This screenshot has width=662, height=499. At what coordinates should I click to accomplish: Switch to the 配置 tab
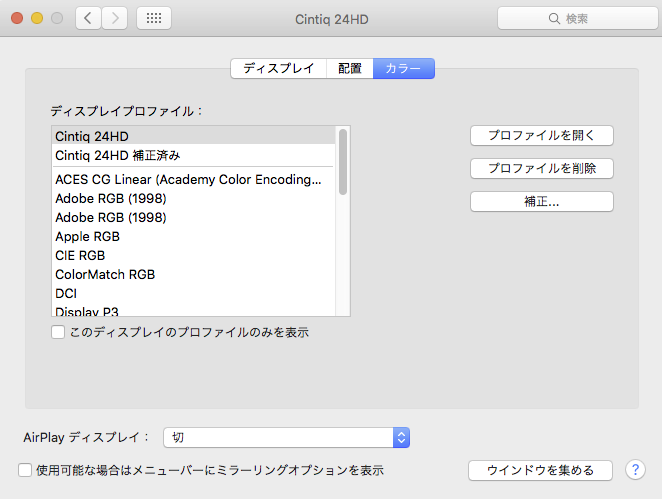350,69
